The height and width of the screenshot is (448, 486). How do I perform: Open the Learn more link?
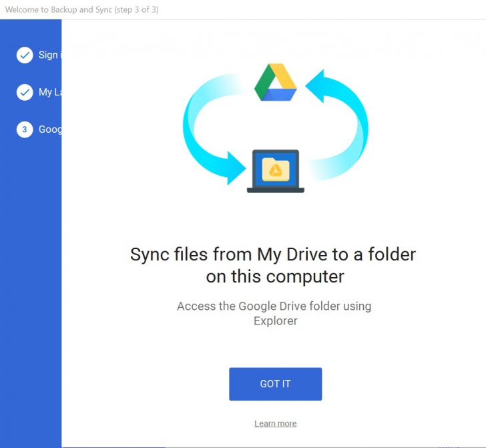click(x=275, y=423)
